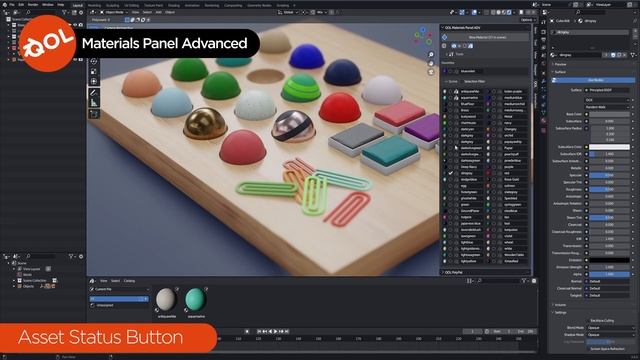Image resolution: width=640 pixels, height=360 pixels.
Task: Click the diamond icon beside Show Materials
Action: click(x=444, y=37)
